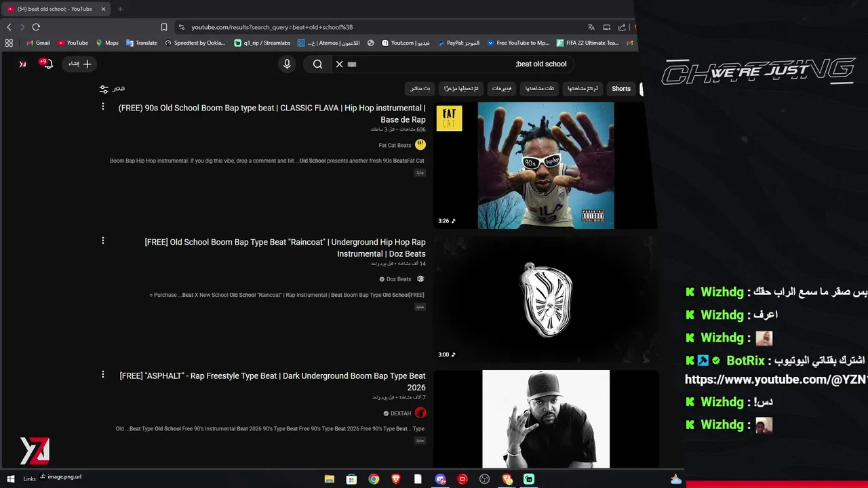Open Raincoat Doz Beats video title
The width and height of the screenshot is (868, 488).
pos(285,247)
